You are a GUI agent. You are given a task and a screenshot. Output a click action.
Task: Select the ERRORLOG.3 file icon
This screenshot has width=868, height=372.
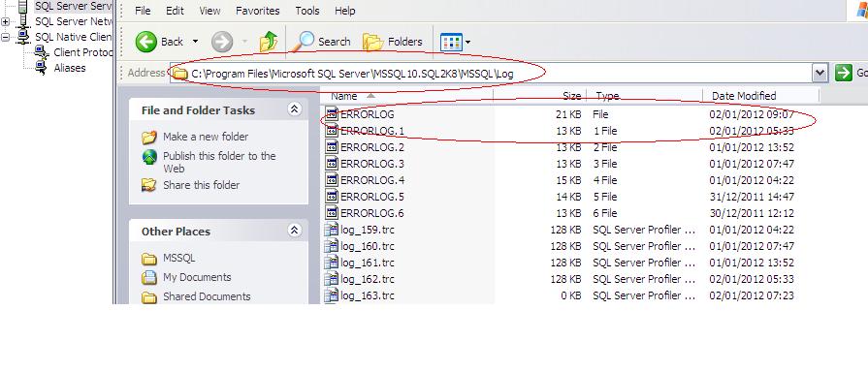click(332, 164)
